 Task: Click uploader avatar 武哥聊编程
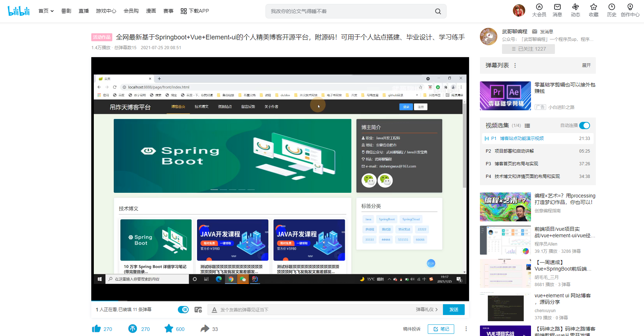(489, 37)
